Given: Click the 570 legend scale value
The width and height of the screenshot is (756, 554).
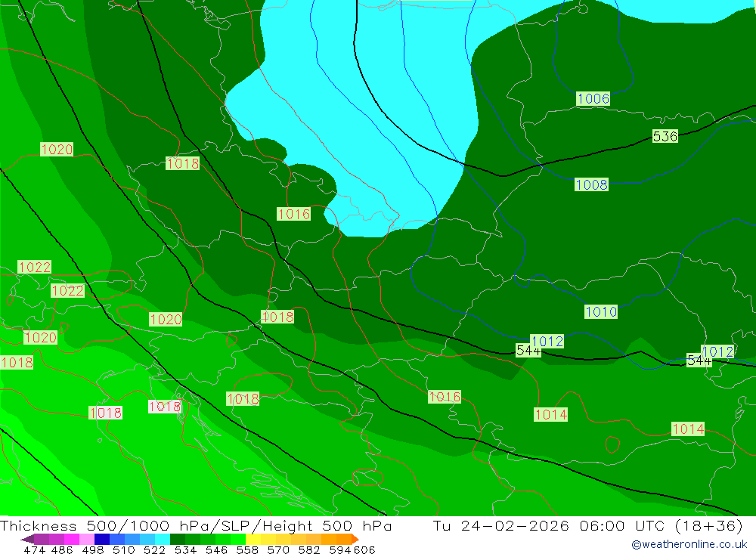Looking at the screenshot, I should click(x=278, y=550).
